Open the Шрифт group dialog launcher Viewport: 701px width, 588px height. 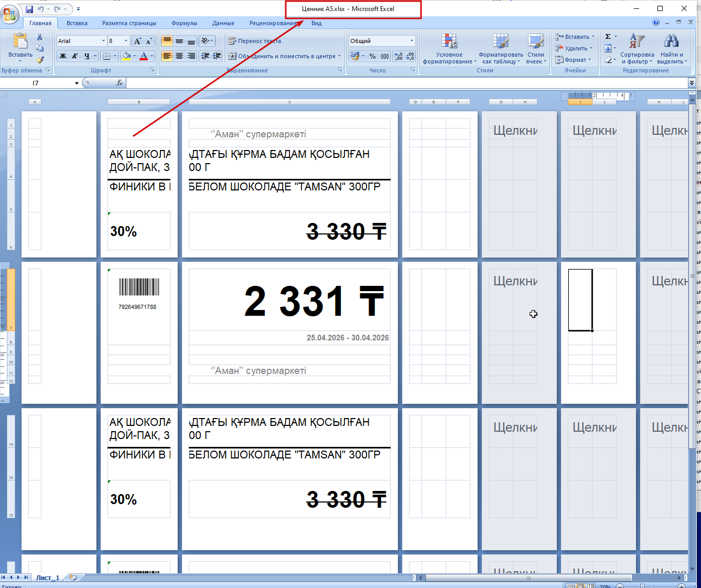pyautogui.click(x=153, y=70)
